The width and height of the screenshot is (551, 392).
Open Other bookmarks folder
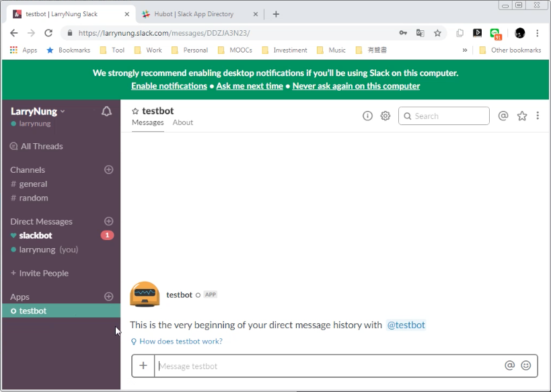click(x=510, y=50)
